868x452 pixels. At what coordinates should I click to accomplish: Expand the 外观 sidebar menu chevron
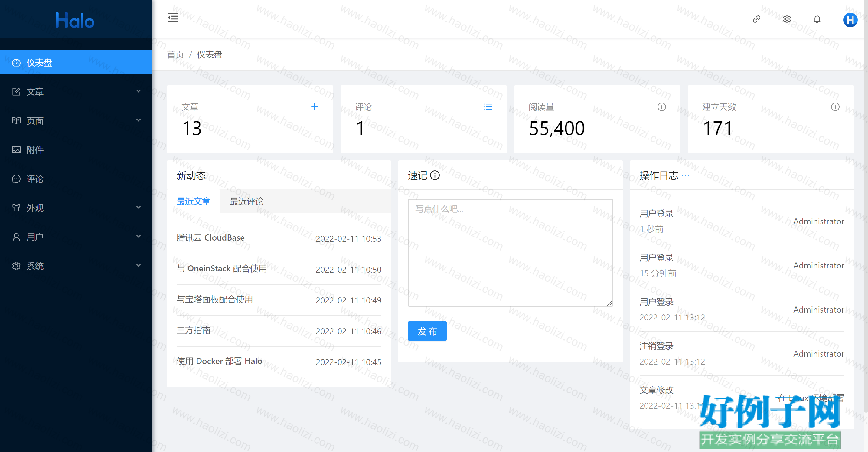coord(139,207)
